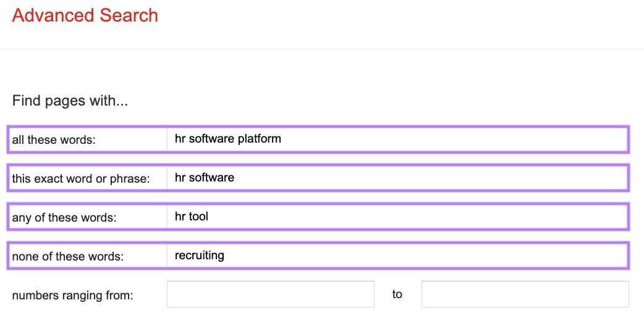Click the 'all these words:' label

pos(54,140)
